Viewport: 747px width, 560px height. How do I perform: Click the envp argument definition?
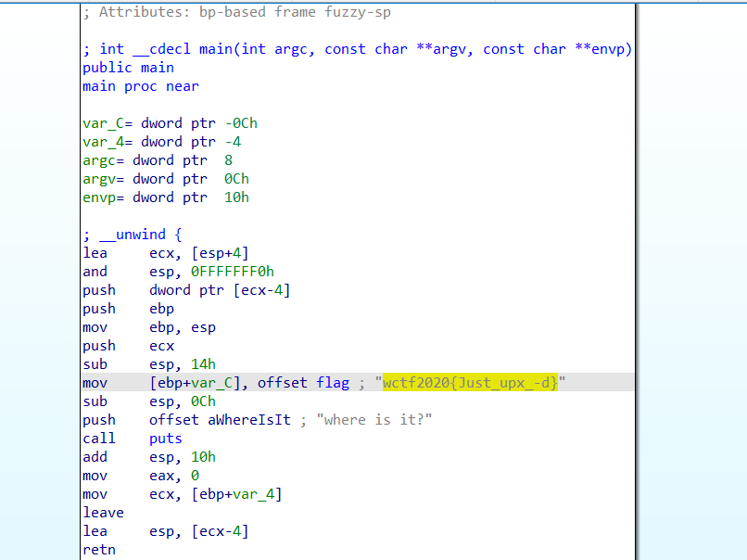click(x=165, y=197)
